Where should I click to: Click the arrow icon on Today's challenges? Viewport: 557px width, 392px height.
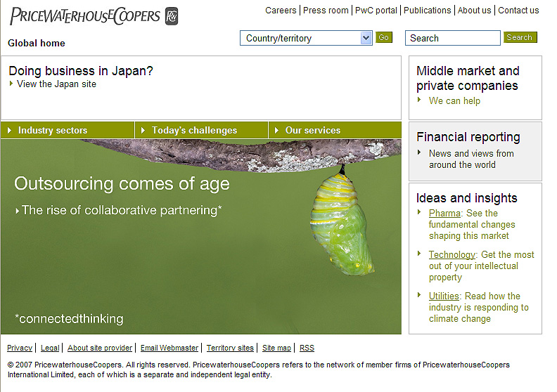143,130
